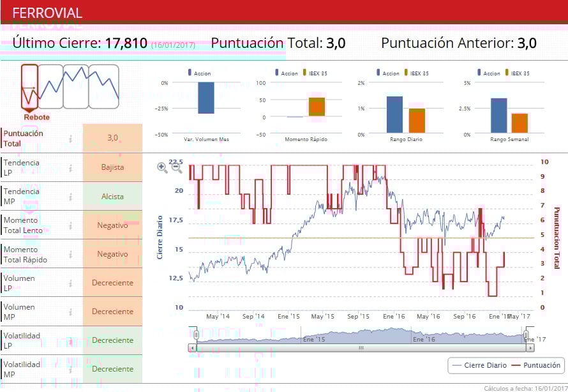The image size is (568, 392).
Task: Click the Cierre Diario axis title
Action: [160, 237]
